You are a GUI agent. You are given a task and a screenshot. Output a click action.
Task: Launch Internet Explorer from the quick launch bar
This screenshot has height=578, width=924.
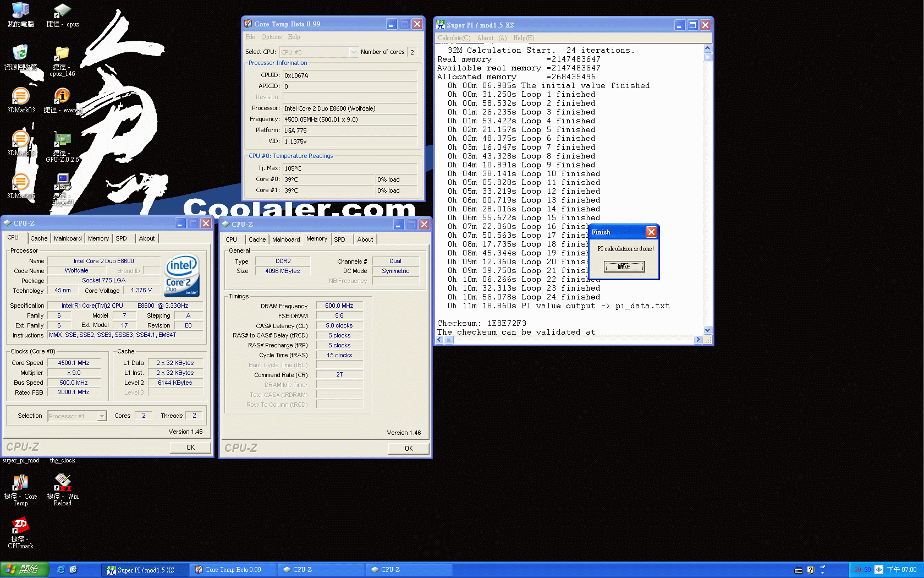61,569
